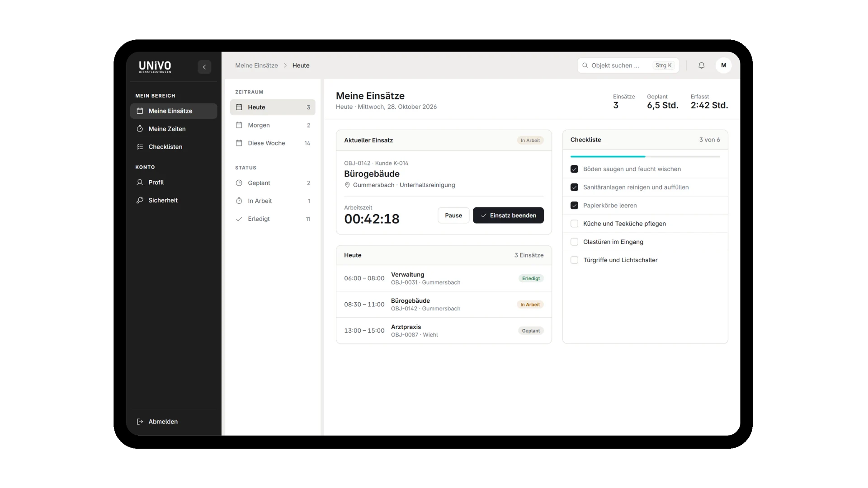
Task: Click the stopwatch icon beside Meine Zeiten
Action: [140, 129]
